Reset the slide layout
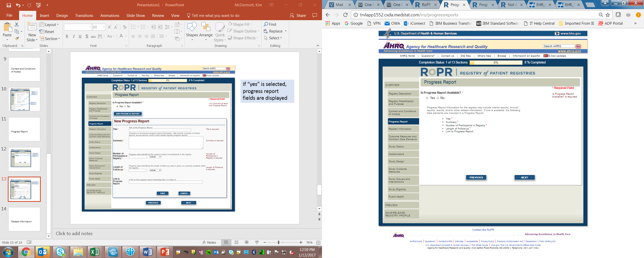Screen dimensions: 644x258 [47, 31]
